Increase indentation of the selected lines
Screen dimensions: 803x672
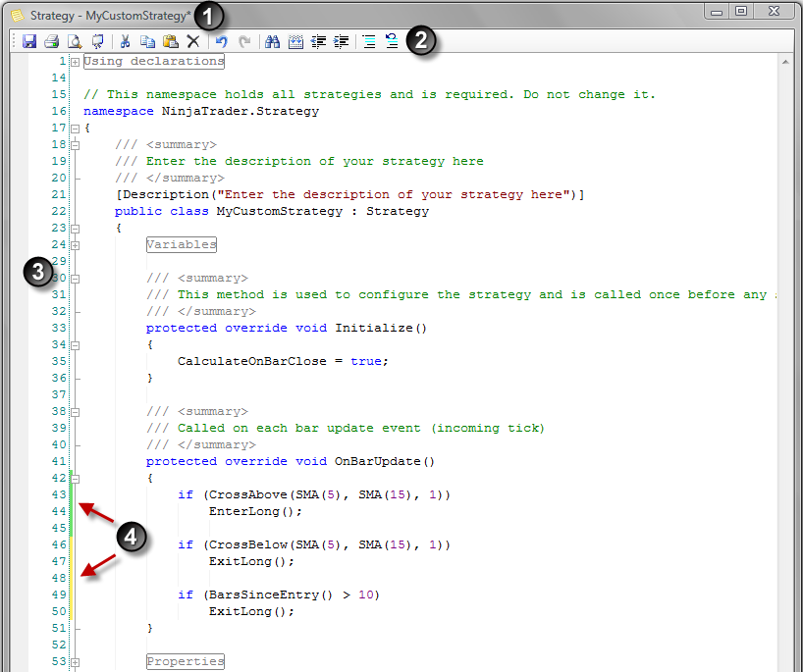[341, 41]
